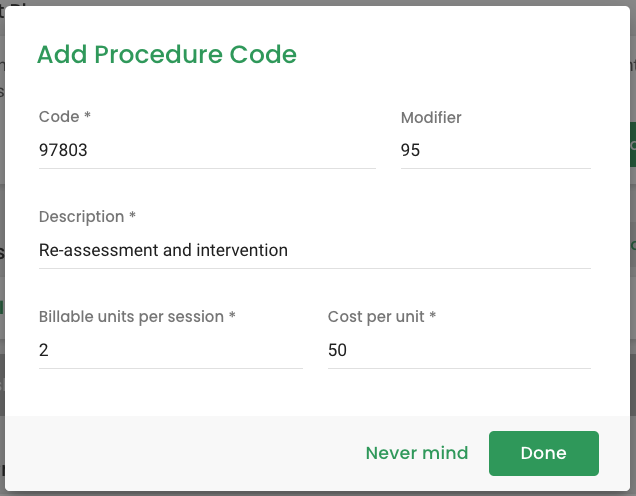
Task: Focus the Modifier field showing 95
Action: coord(496,150)
